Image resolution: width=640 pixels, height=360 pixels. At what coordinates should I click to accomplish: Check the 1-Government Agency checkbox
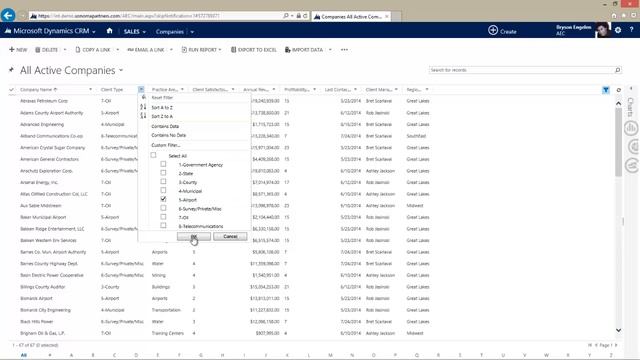(x=163, y=164)
